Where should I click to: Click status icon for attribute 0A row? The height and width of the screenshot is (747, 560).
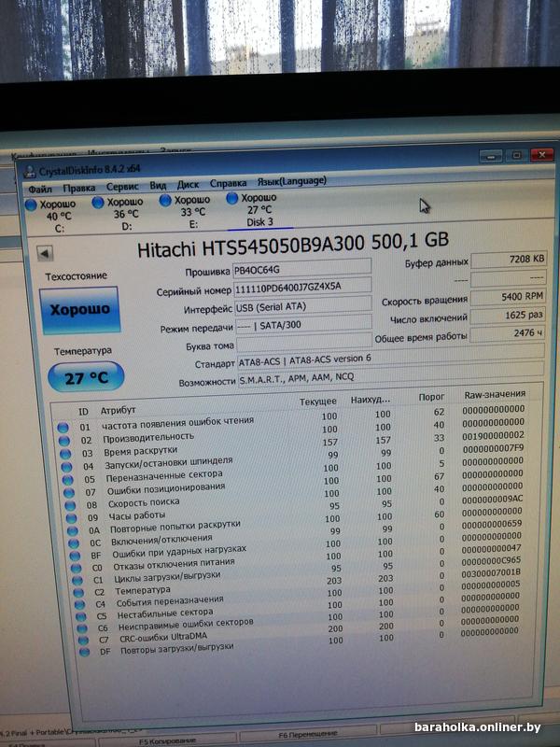[x=73, y=530]
